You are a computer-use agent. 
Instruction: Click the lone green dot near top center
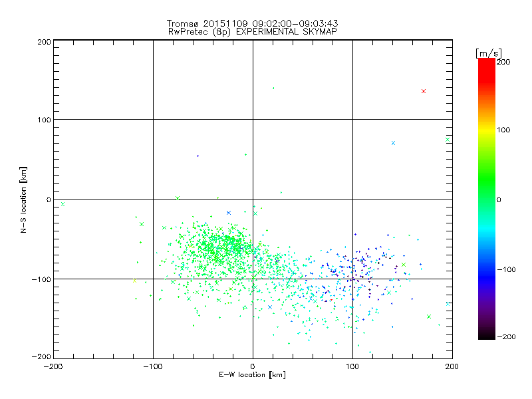[273, 88]
